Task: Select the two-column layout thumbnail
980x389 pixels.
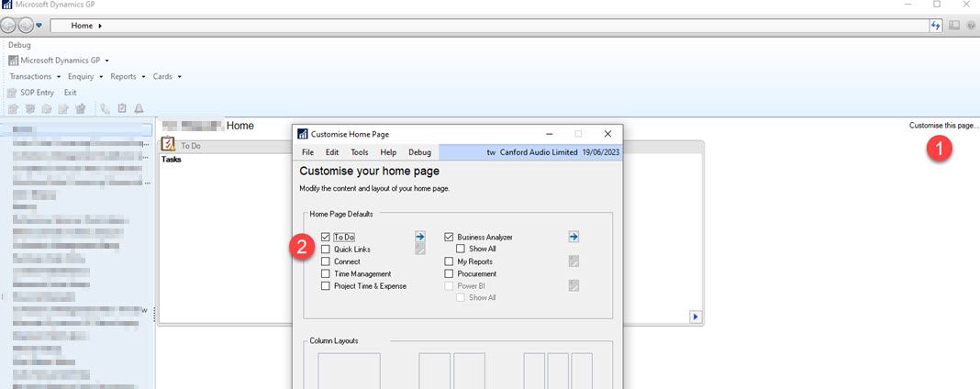Action: [x=451, y=371]
